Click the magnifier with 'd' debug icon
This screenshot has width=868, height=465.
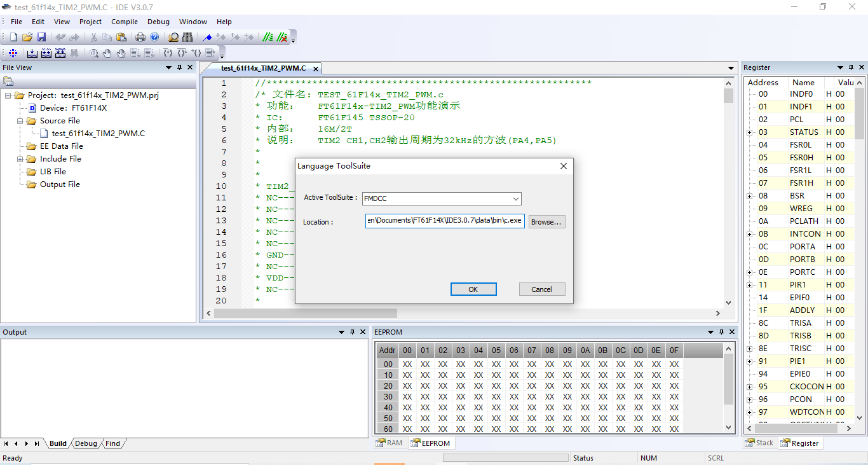(x=94, y=53)
